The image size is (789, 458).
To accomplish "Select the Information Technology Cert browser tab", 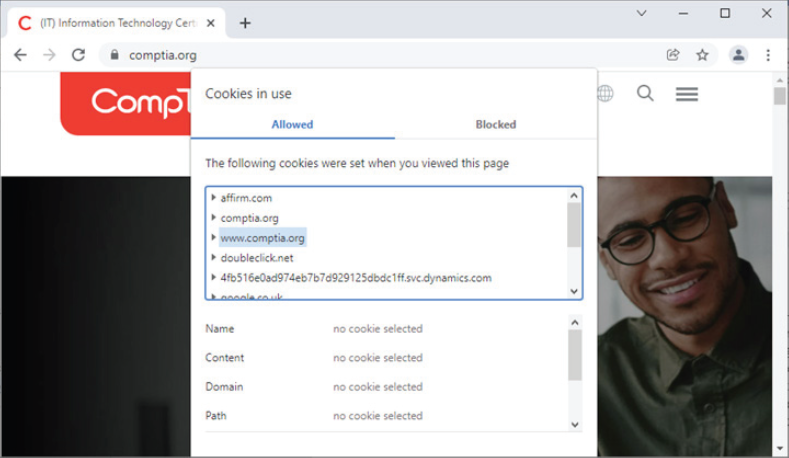I will pos(118,23).
